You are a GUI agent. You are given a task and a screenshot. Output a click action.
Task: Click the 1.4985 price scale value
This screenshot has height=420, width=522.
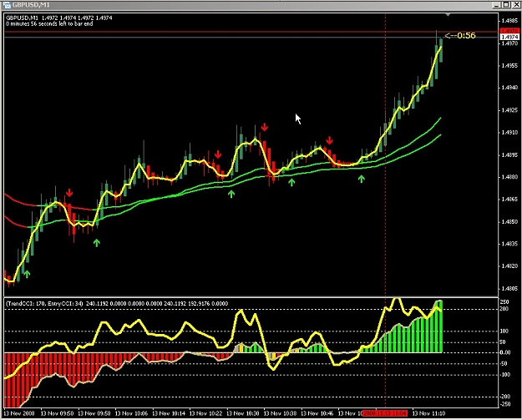[x=509, y=21]
